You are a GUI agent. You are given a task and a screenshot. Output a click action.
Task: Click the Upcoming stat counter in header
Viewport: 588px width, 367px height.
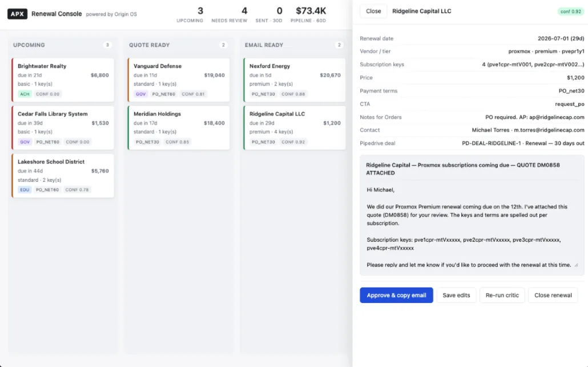190,15
